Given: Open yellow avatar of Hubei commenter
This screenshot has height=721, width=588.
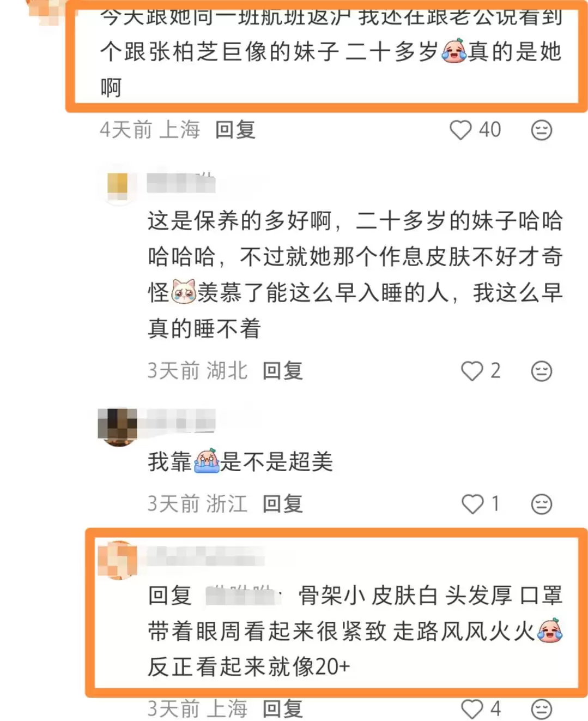Looking at the screenshot, I should (118, 184).
